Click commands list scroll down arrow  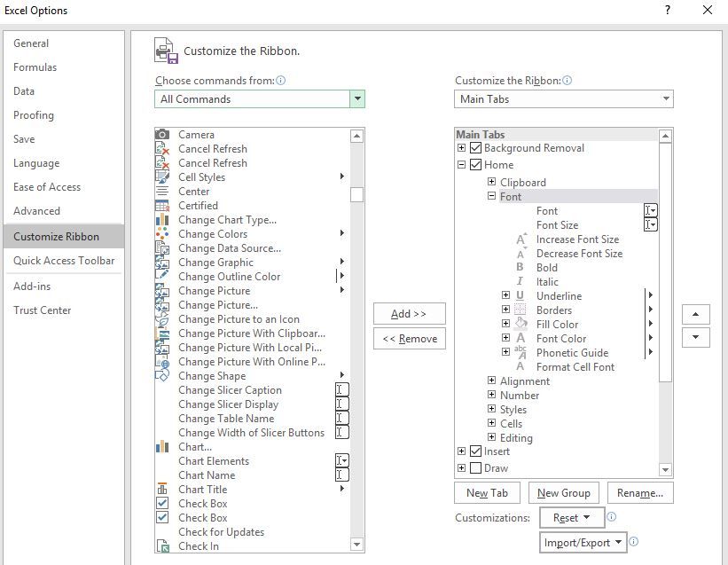(x=356, y=544)
